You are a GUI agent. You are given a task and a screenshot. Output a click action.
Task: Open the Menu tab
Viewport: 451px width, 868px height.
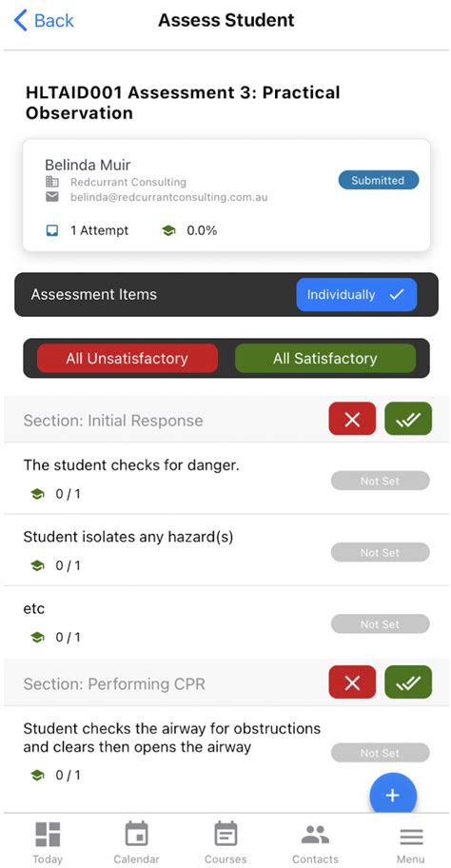click(411, 842)
